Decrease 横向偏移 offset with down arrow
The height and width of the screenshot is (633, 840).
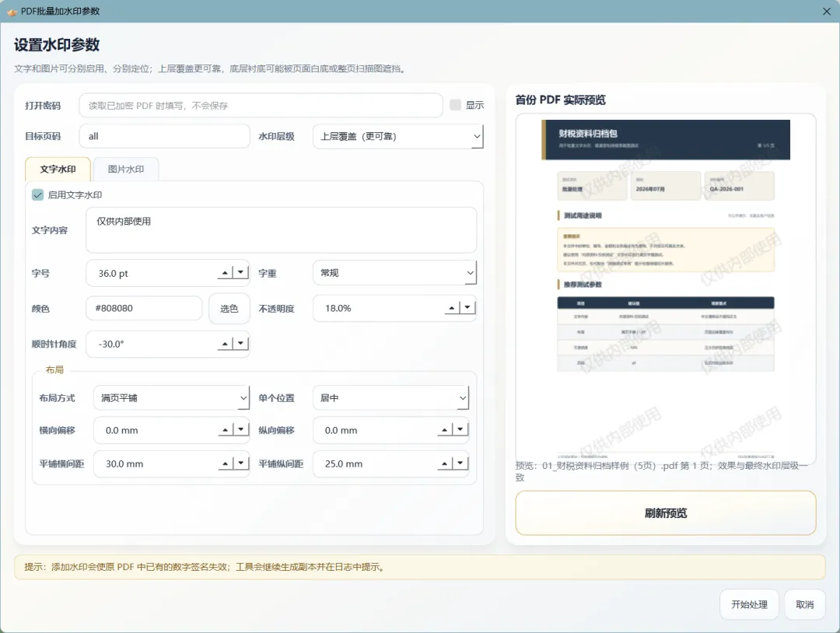pos(240,429)
